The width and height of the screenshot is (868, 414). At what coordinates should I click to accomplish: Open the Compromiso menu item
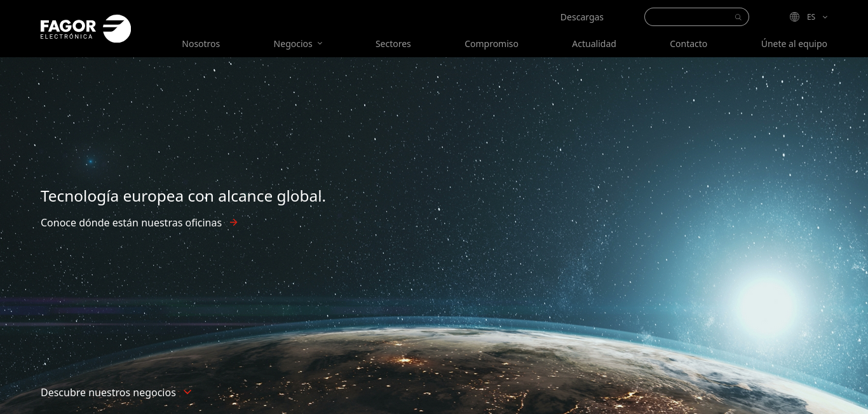pos(491,44)
